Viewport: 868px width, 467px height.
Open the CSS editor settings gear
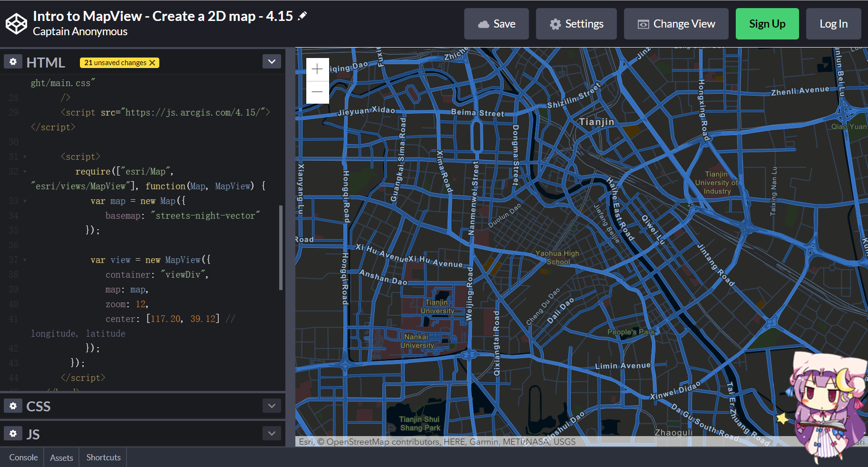click(13, 406)
